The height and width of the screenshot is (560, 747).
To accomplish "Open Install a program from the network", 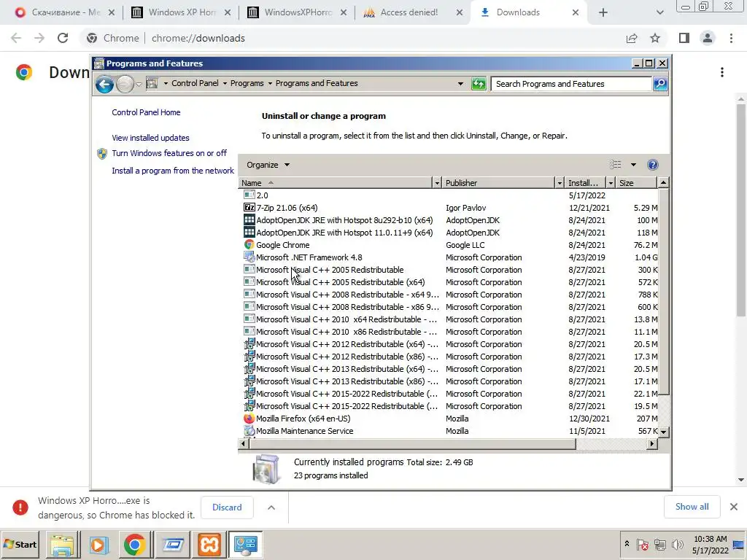I will [172, 171].
